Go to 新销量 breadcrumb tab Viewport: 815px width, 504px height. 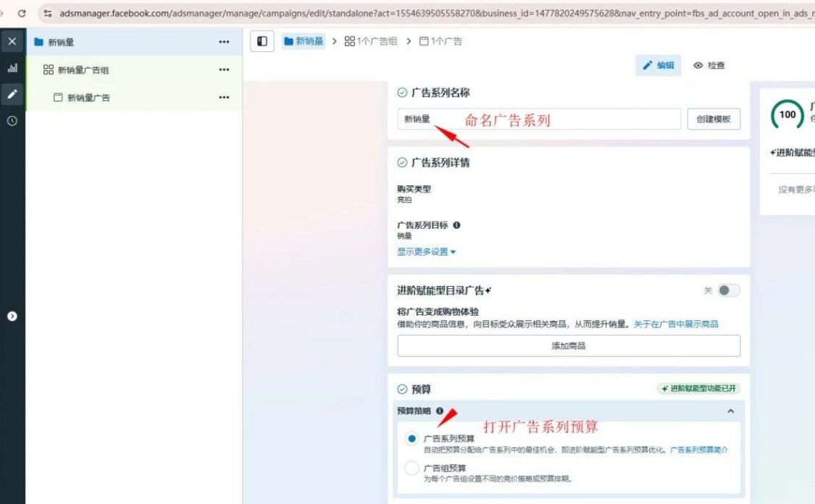304,41
